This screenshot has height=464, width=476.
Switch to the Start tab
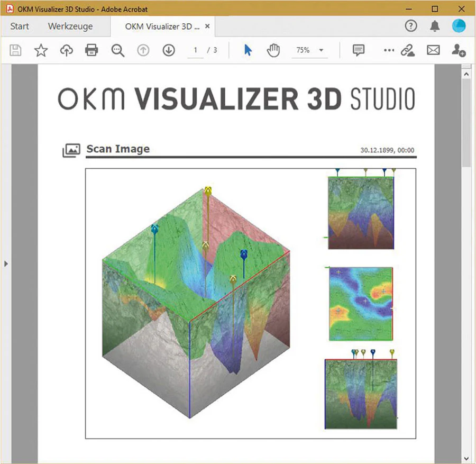pos(20,26)
